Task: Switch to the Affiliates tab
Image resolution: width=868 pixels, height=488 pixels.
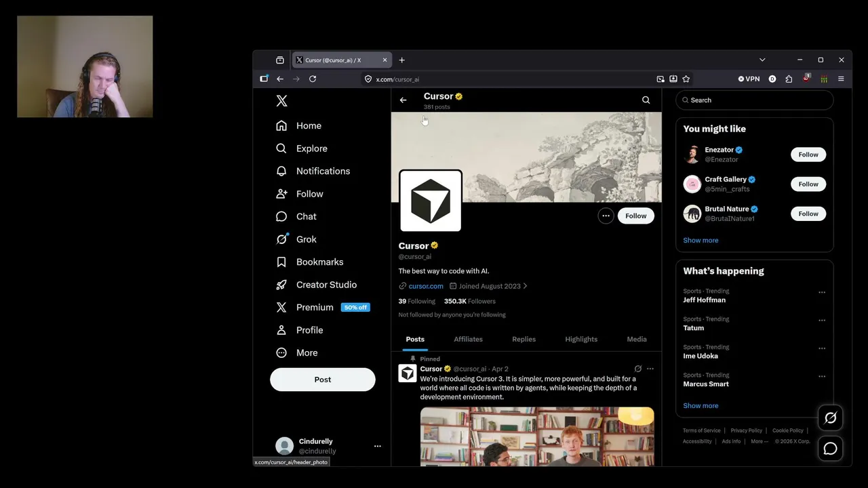Action: pos(469,339)
